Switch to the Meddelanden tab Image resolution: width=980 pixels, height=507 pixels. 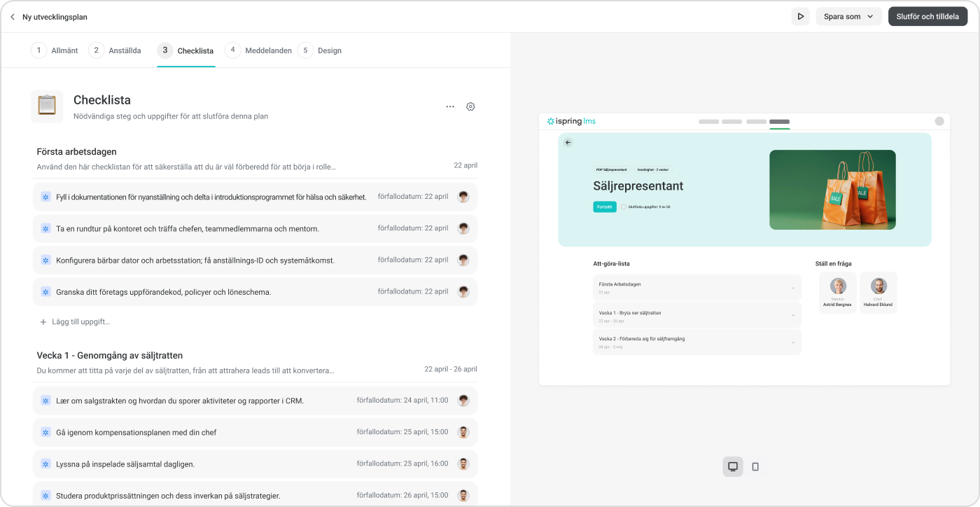click(x=258, y=50)
